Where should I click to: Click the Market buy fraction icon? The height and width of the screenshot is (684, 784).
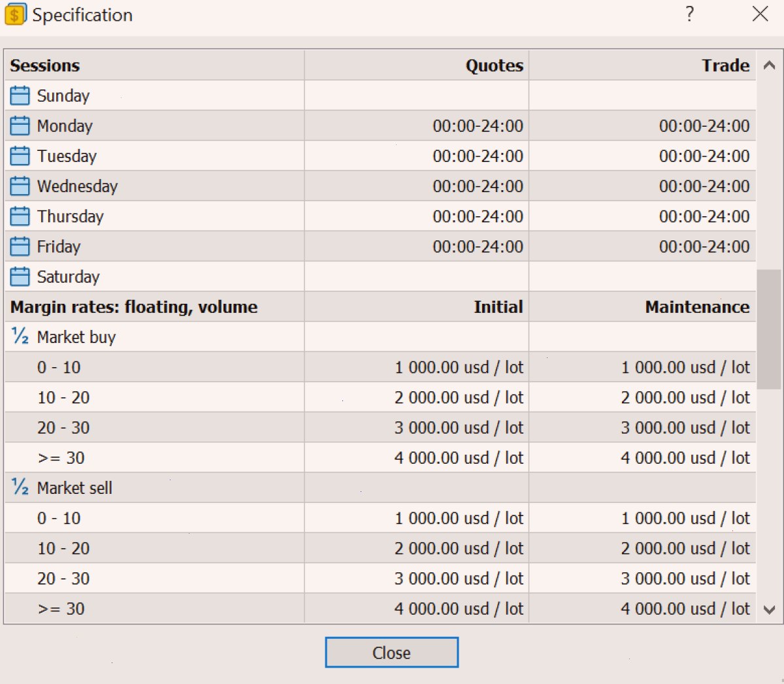tap(20, 336)
